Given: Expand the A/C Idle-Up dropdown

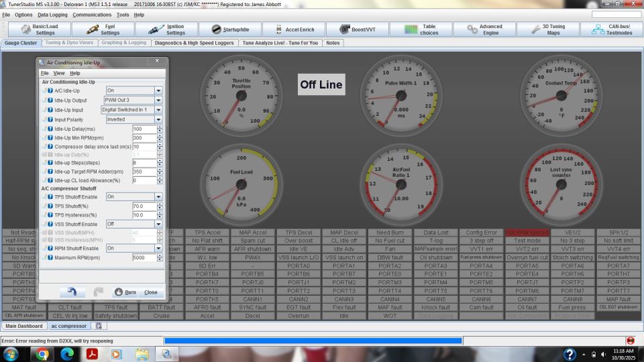Looking at the screenshot, I should coord(158,90).
